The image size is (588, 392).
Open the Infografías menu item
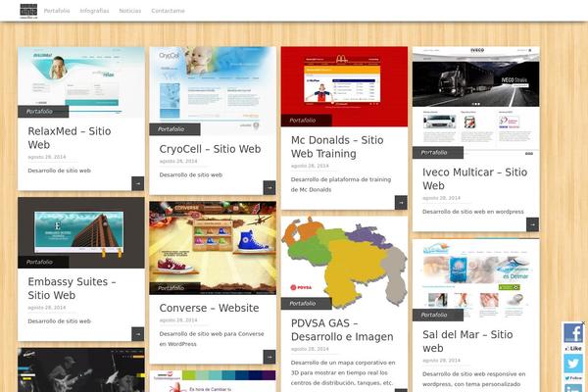coord(94,11)
